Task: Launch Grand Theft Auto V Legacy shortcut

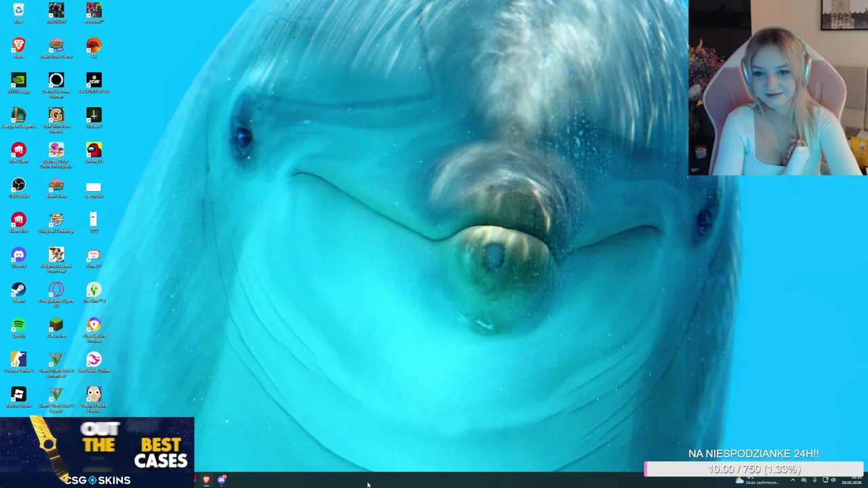Action: pos(56,400)
